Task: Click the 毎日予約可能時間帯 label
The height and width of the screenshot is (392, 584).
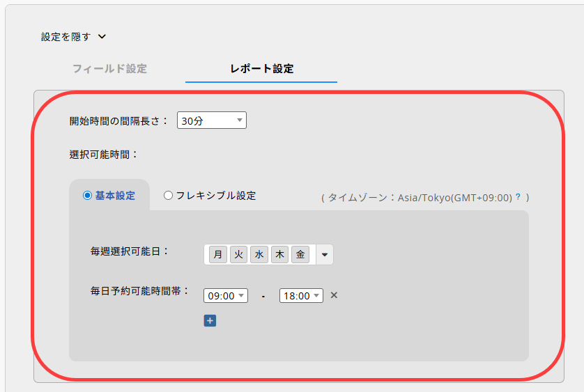Action: coord(139,290)
